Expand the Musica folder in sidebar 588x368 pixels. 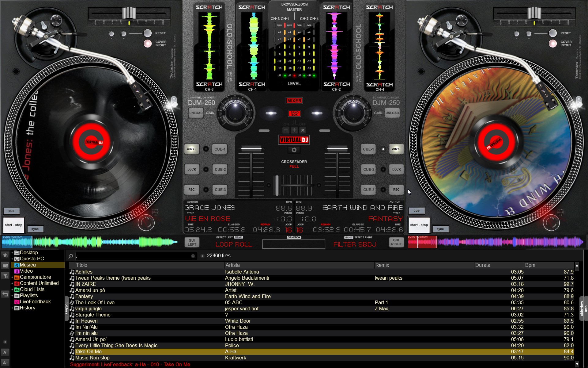(x=11, y=264)
